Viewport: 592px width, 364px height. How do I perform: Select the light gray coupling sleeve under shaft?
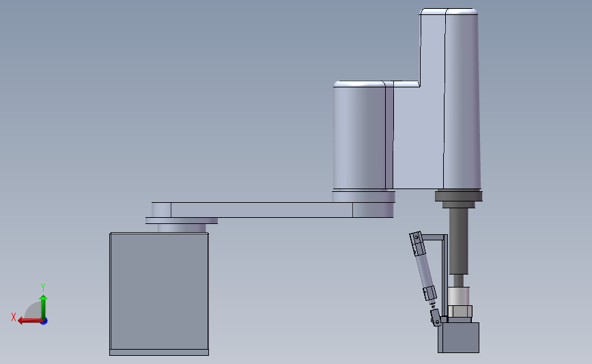point(458,296)
